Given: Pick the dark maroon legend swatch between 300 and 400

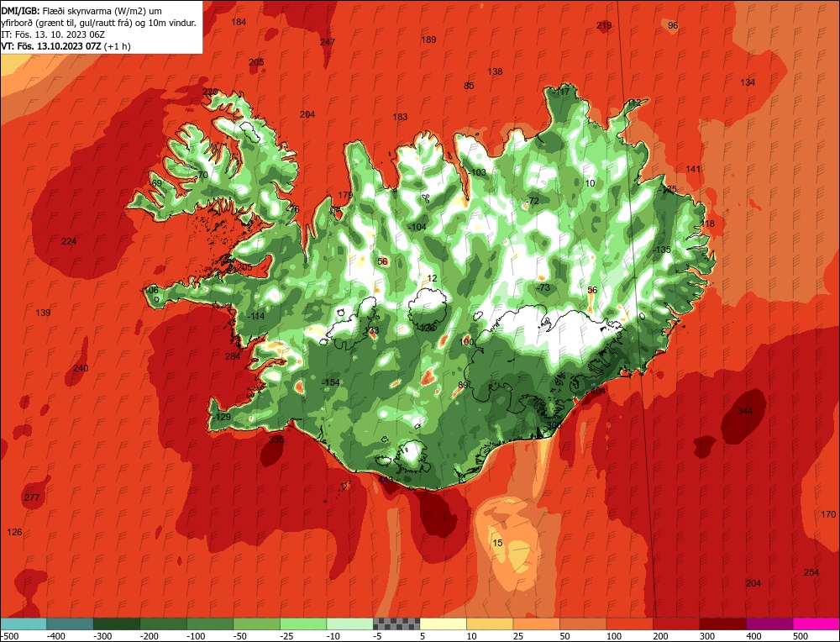Looking at the screenshot, I should coord(722,624).
